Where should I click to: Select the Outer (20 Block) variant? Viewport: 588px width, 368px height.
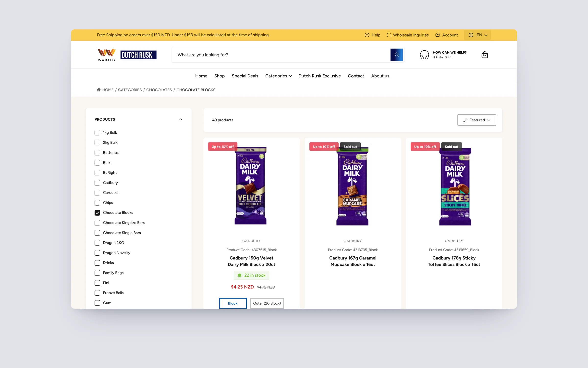[x=267, y=303]
